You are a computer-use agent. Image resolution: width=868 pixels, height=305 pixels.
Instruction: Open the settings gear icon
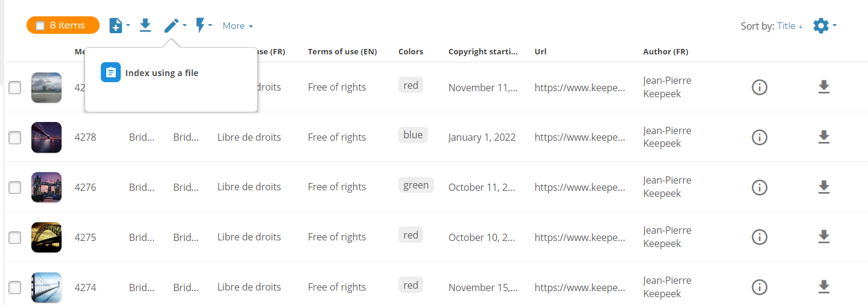coord(820,25)
